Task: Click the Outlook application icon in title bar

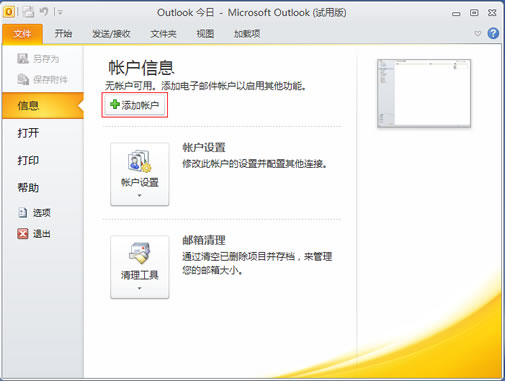Action: [x=9, y=12]
